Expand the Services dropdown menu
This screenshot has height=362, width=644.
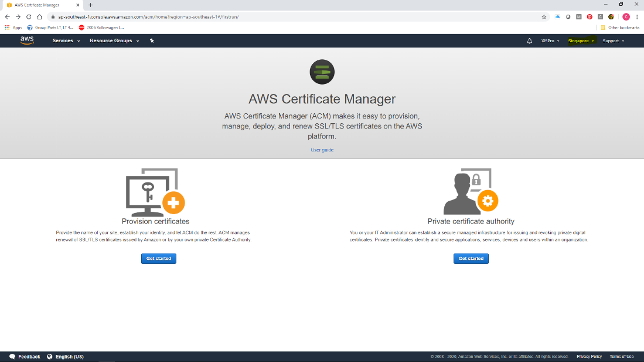66,40
